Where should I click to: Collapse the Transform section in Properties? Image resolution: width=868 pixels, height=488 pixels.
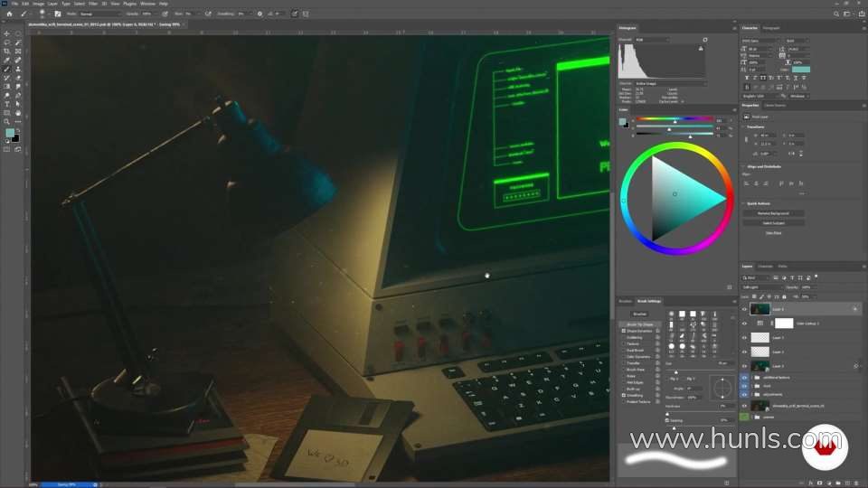tap(743, 127)
